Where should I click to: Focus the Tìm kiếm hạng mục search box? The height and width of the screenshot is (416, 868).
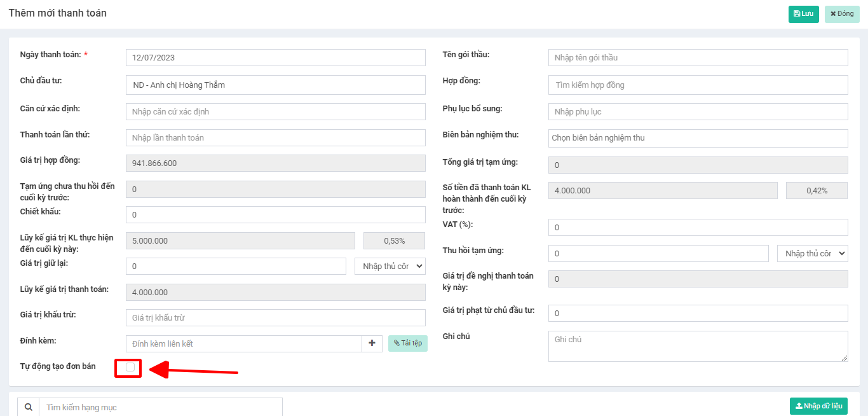[x=160, y=407]
